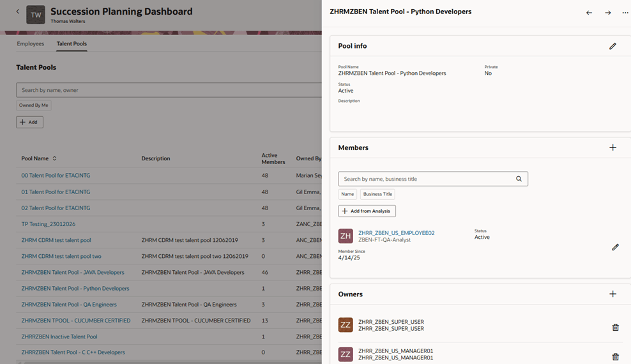Click ZZ avatar for ZHRR_ZBEN_SUPER_USER
The width and height of the screenshot is (631, 364).
point(346,325)
